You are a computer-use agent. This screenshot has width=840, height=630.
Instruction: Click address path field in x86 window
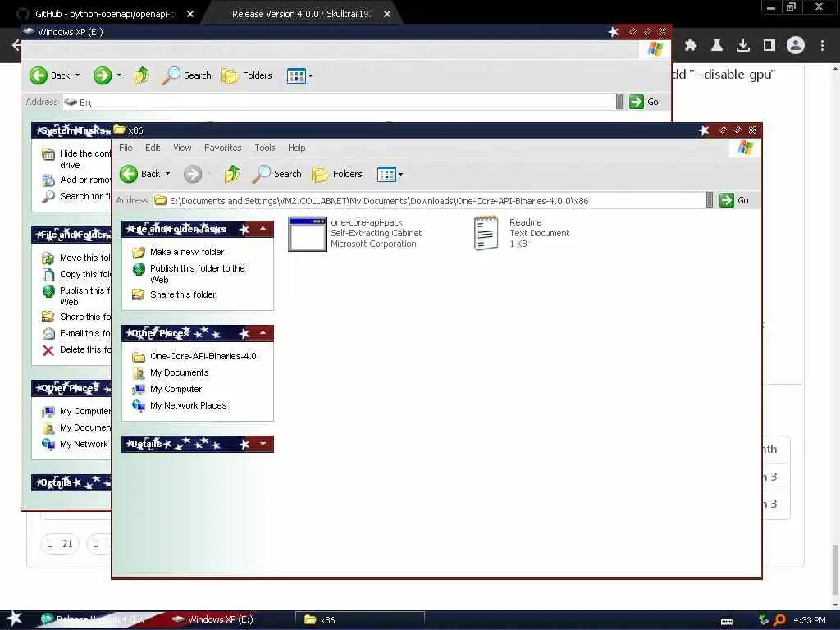[x=428, y=201]
